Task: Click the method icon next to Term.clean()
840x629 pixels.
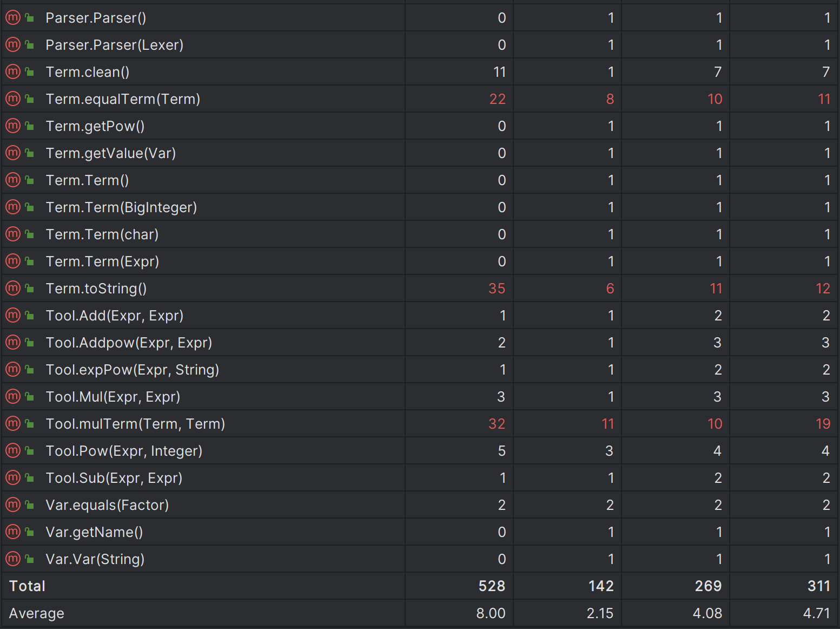Action: point(12,72)
